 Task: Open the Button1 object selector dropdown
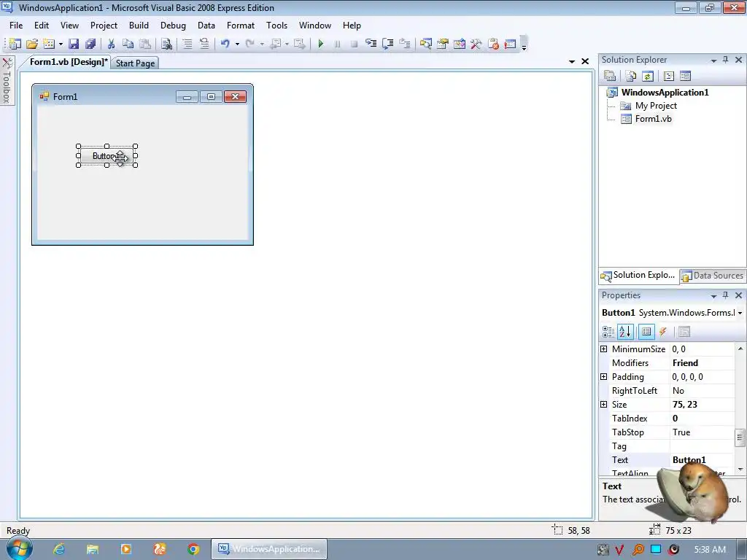(x=740, y=313)
